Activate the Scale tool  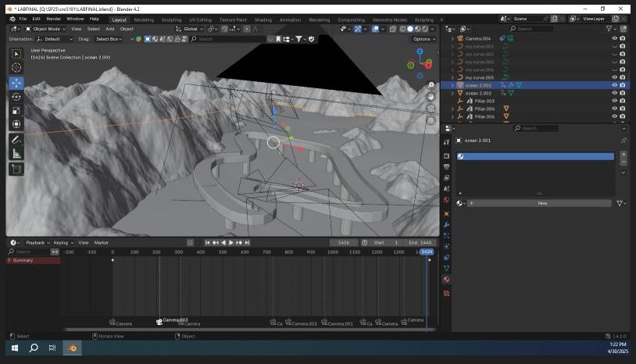pos(16,111)
